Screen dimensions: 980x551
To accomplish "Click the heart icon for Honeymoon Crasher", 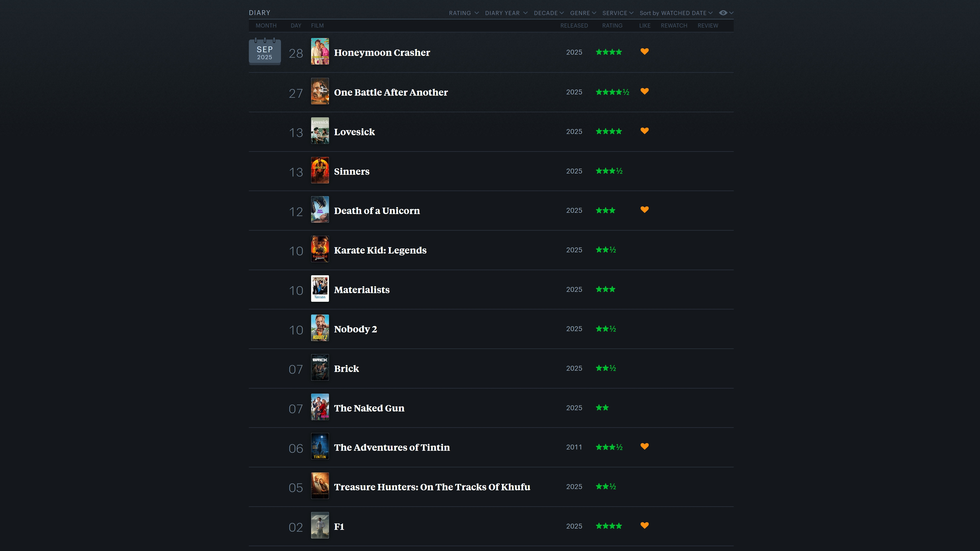I will (x=644, y=51).
